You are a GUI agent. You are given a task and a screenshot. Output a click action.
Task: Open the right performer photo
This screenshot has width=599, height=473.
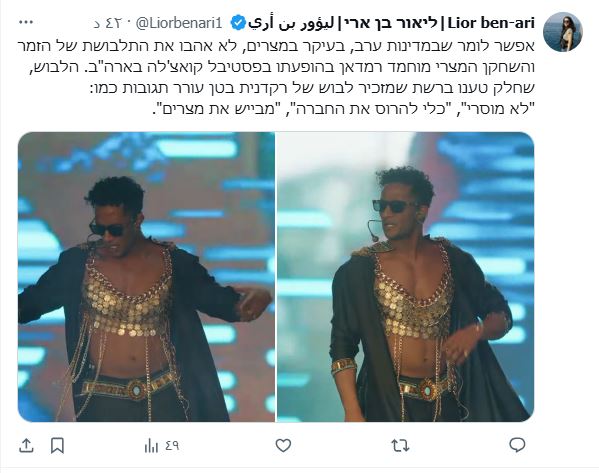coord(405,277)
